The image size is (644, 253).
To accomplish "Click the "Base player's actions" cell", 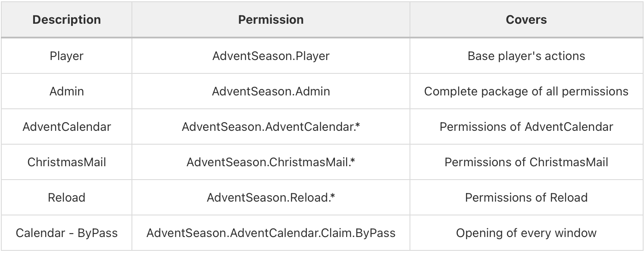I will click(x=526, y=56).
